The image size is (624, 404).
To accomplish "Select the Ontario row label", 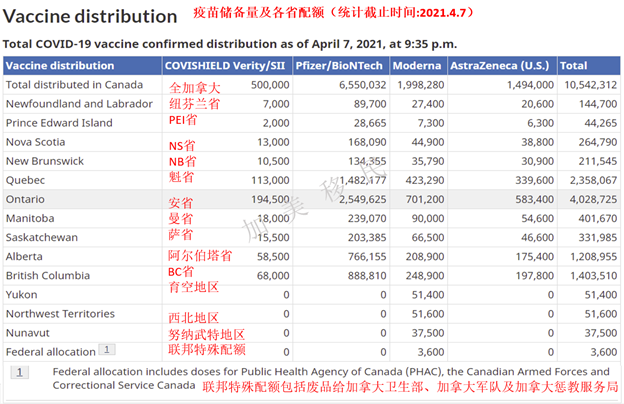I will pos(25,199).
